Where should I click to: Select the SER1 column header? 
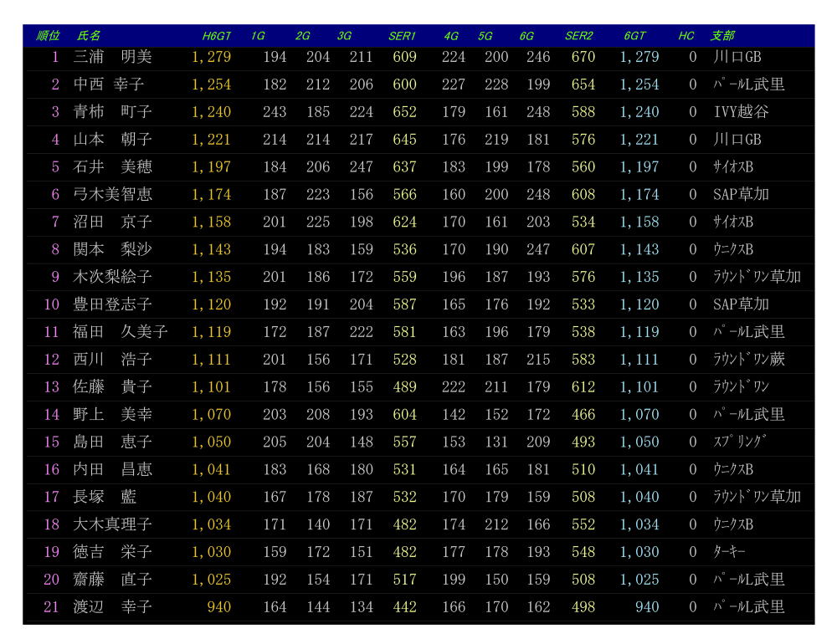(402, 36)
